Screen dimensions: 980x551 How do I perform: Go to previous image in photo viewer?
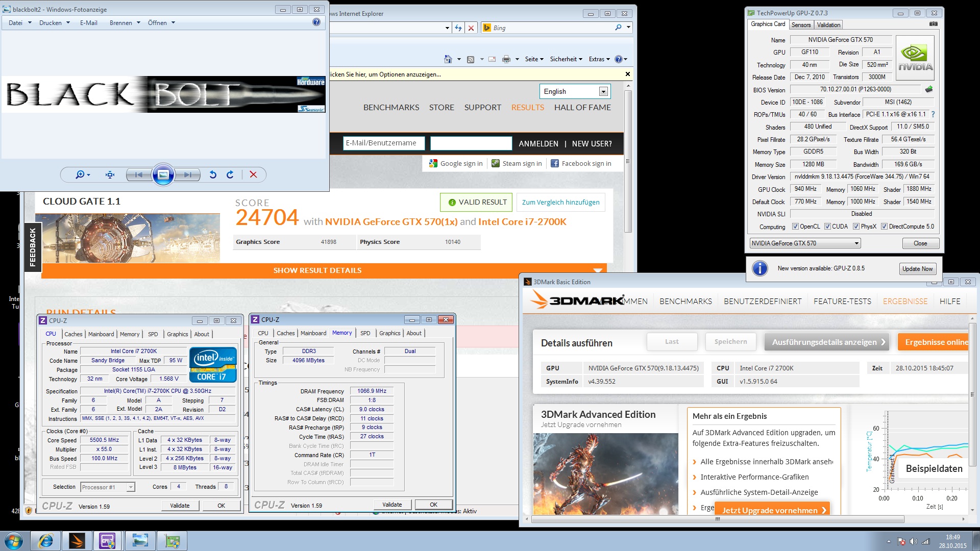pos(138,174)
